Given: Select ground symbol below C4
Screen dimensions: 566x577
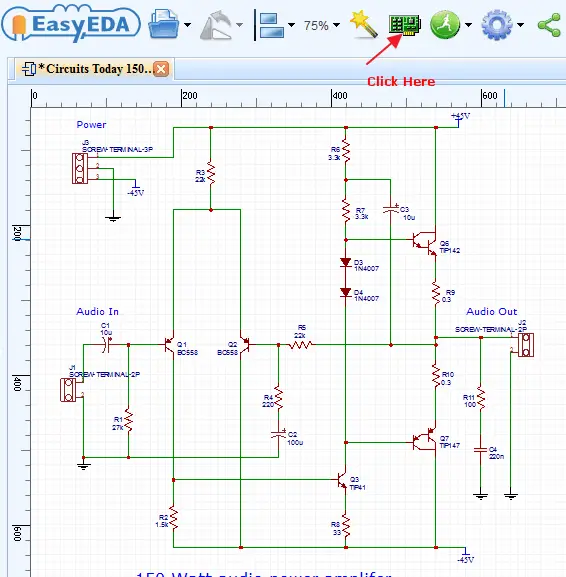Looking at the screenshot, I should coord(481,495).
